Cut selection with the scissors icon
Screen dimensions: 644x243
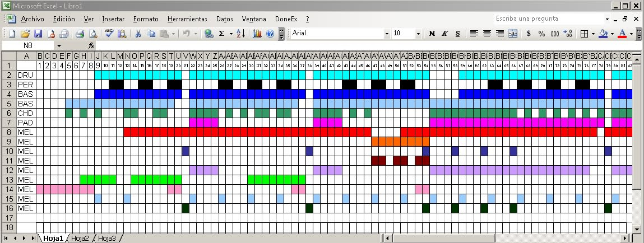coord(138,34)
